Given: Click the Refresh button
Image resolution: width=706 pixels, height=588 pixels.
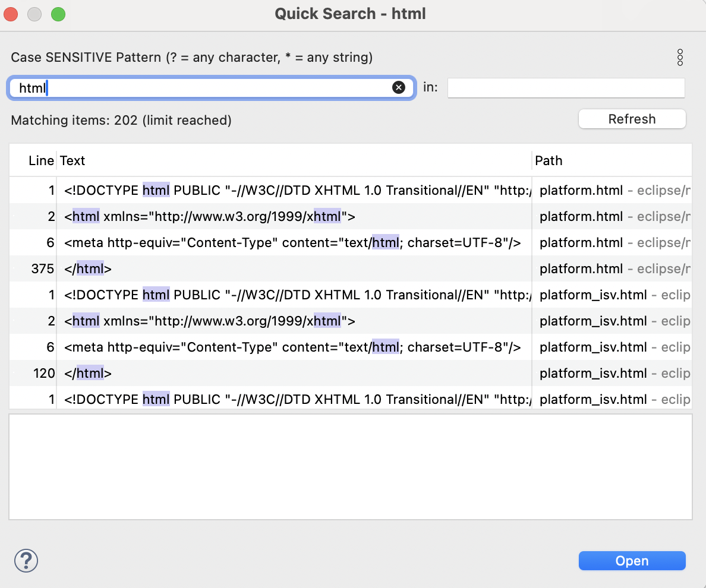Looking at the screenshot, I should [x=632, y=119].
